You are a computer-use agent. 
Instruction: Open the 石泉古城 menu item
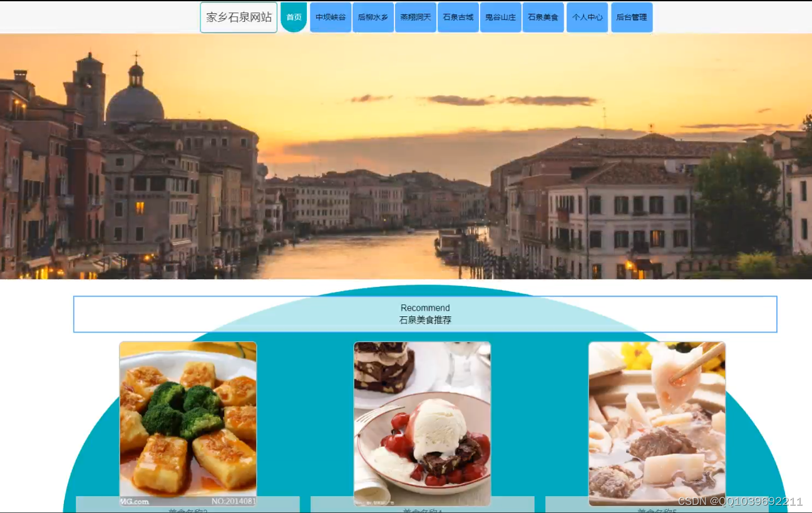[x=458, y=18]
